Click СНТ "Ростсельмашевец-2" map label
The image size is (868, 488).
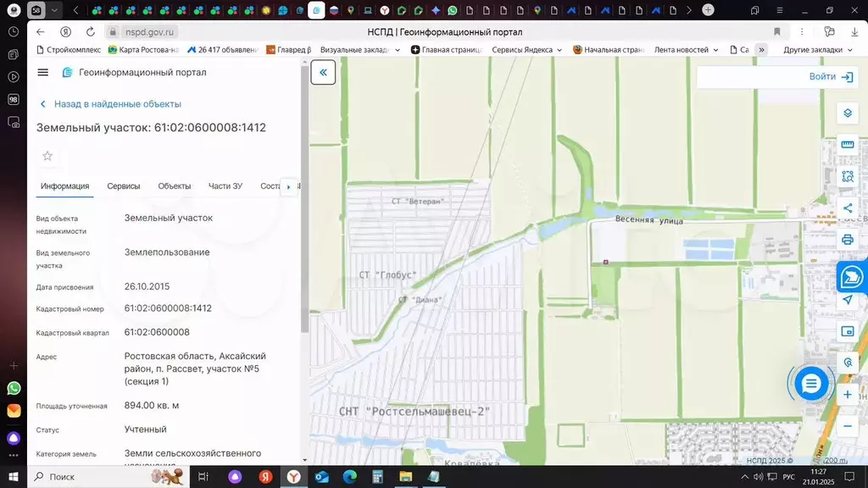click(x=414, y=412)
